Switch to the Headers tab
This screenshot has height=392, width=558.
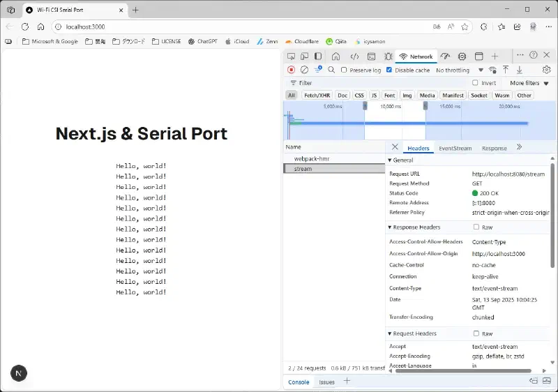[x=418, y=148]
